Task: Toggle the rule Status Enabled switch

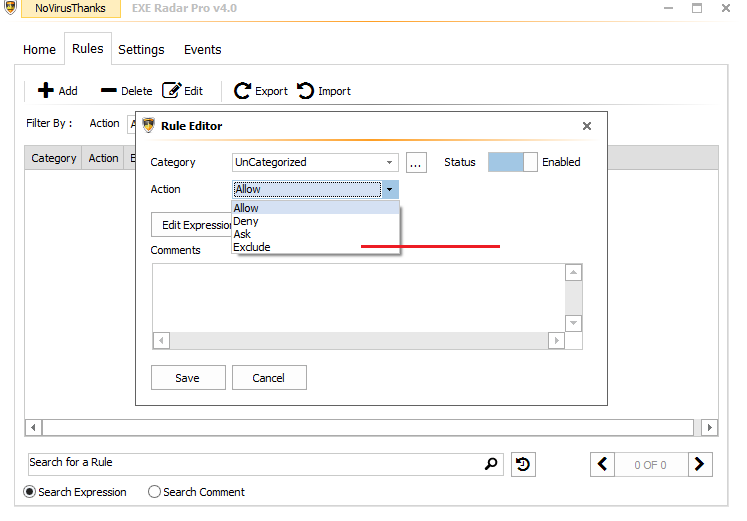Action: tap(512, 162)
